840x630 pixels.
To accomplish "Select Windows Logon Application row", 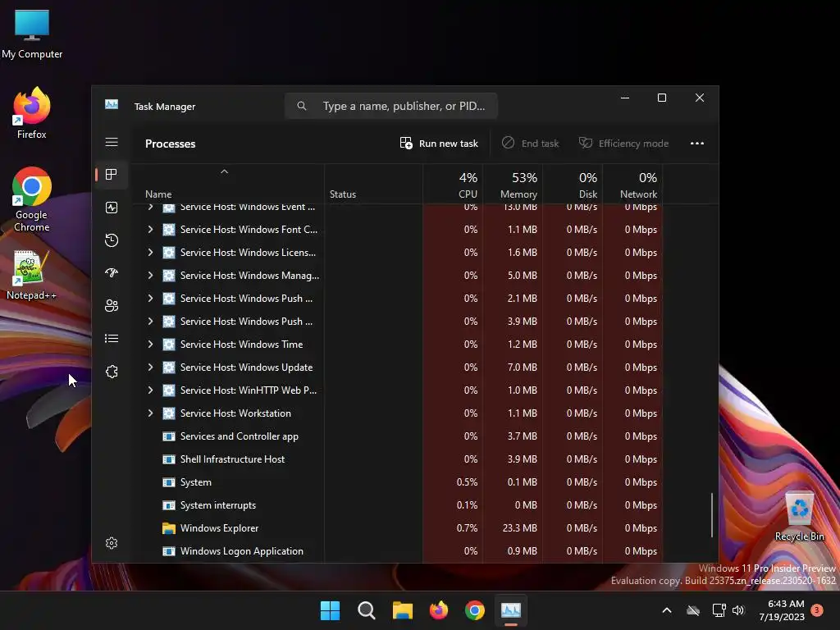I will coord(399,551).
